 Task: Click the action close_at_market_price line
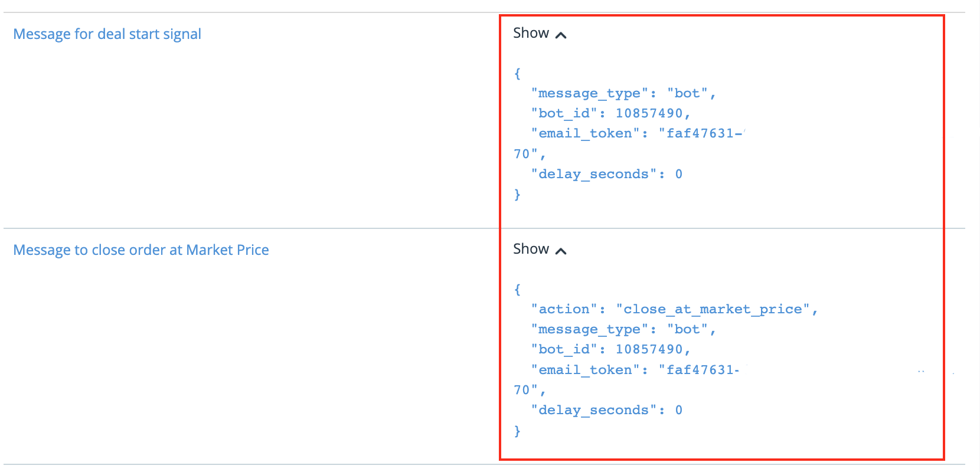coord(674,309)
